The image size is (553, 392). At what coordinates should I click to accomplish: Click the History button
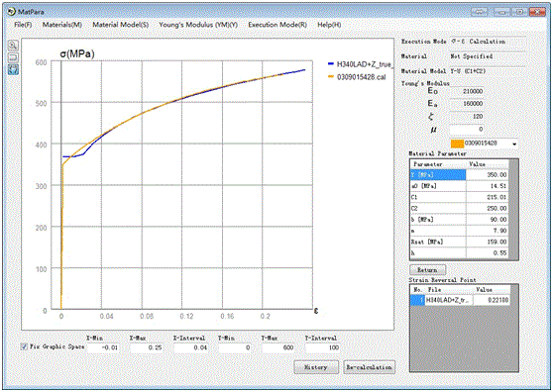coord(316,367)
